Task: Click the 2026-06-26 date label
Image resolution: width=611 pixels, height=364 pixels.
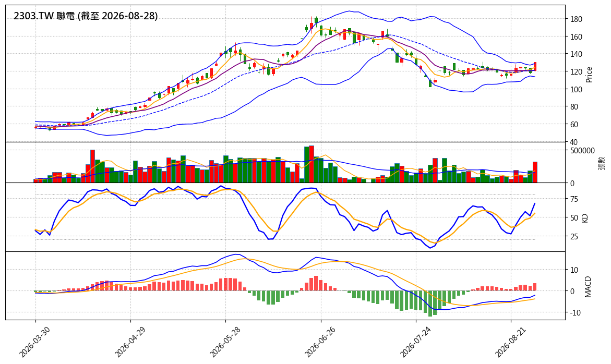Action: pyautogui.click(x=320, y=342)
